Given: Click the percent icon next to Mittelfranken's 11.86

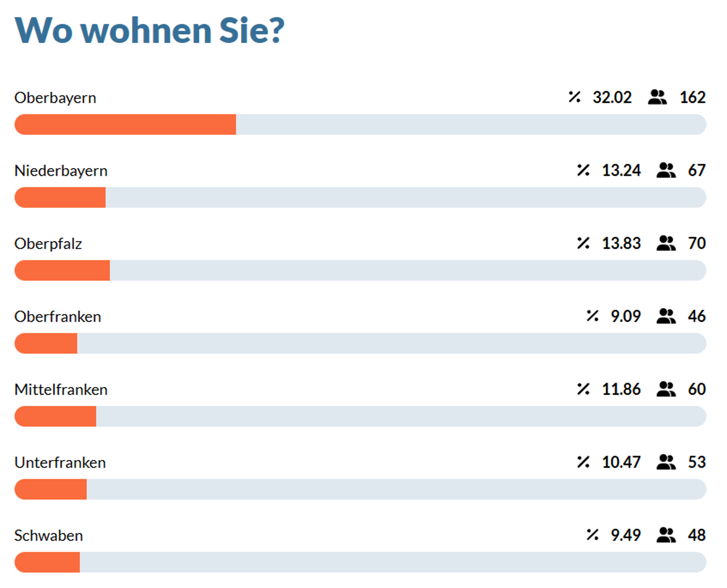Looking at the screenshot, I should click(583, 389).
